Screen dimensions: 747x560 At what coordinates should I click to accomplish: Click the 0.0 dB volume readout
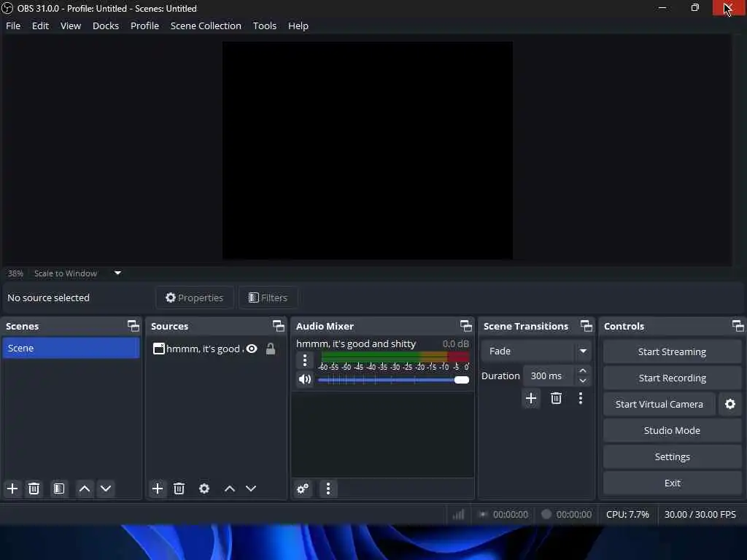pyautogui.click(x=455, y=344)
